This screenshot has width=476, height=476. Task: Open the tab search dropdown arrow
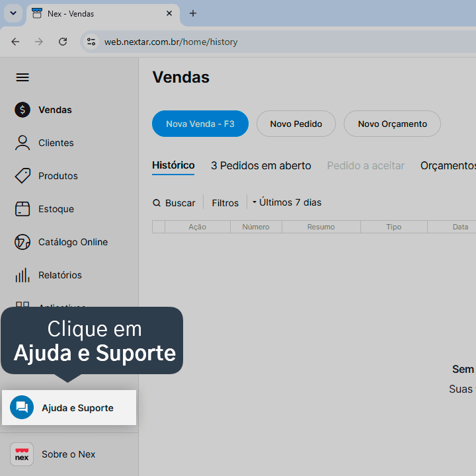tap(13, 13)
